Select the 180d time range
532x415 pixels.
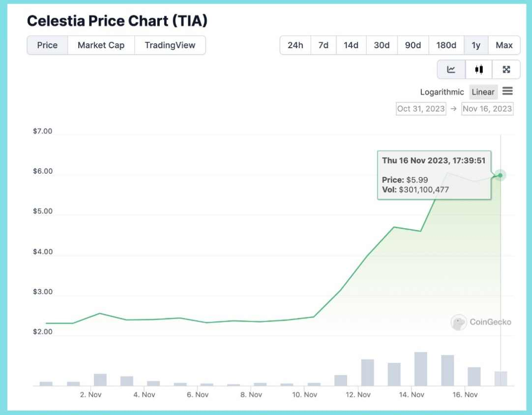(x=446, y=45)
